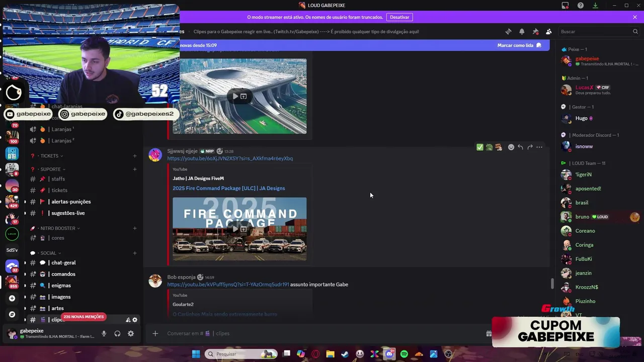Open the enigmas channel

point(84,286)
